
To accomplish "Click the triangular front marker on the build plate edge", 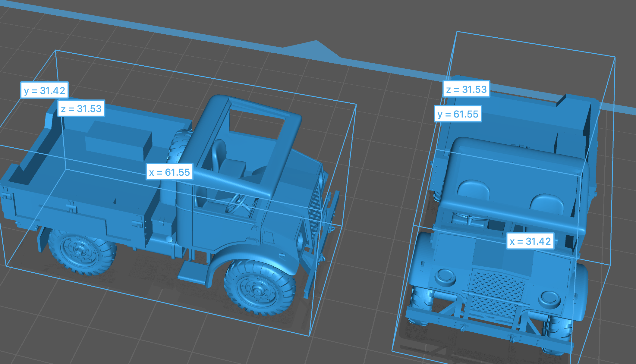I will tap(313, 48).
